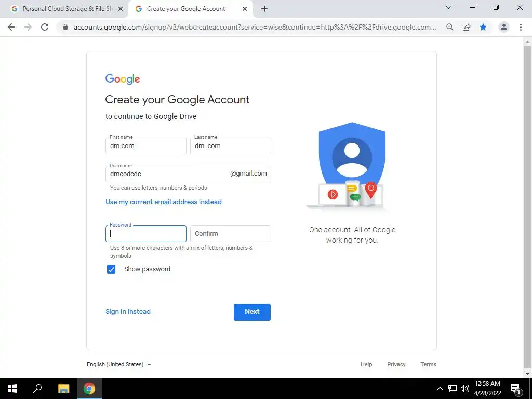
Task: Open the Terms link
Action: click(x=429, y=364)
